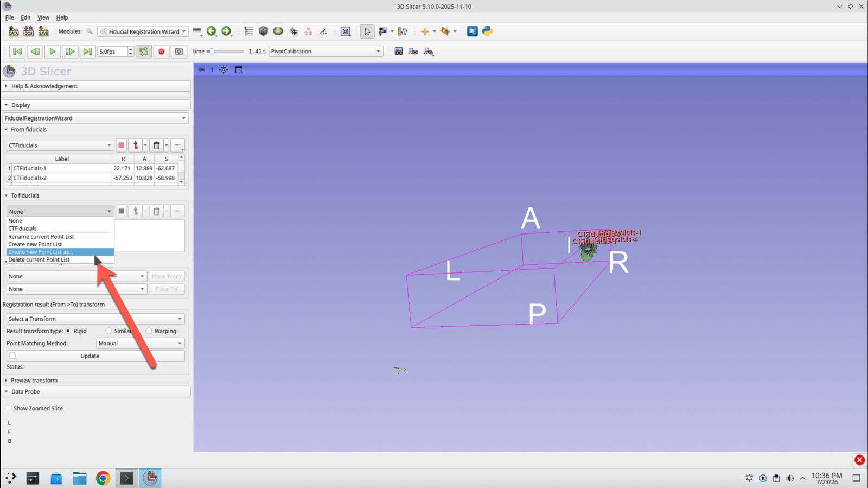Click the Save scene icon

tap(43, 31)
